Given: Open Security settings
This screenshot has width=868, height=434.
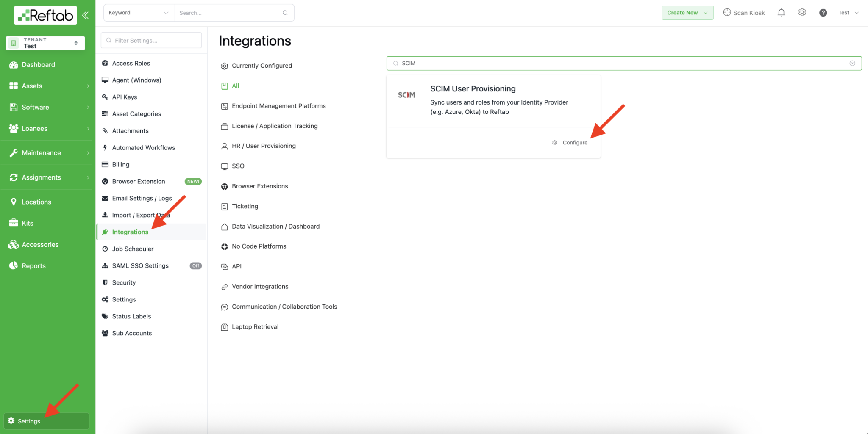Looking at the screenshot, I should [x=152, y=282].
